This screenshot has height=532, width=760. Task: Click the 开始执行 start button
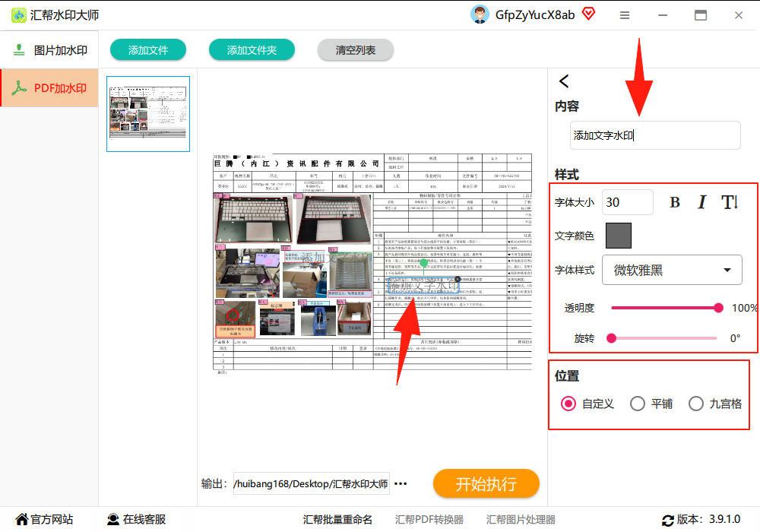click(x=486, y=483)
